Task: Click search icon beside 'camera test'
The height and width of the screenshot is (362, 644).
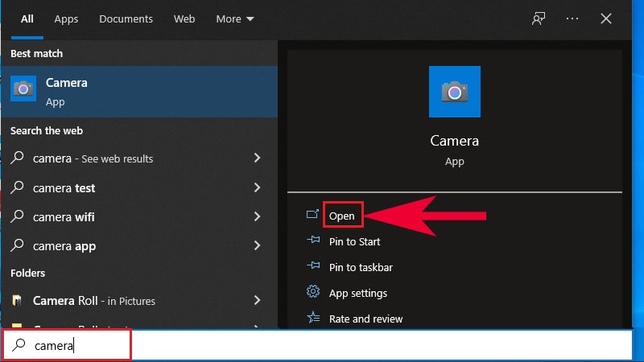Action: 17,187
